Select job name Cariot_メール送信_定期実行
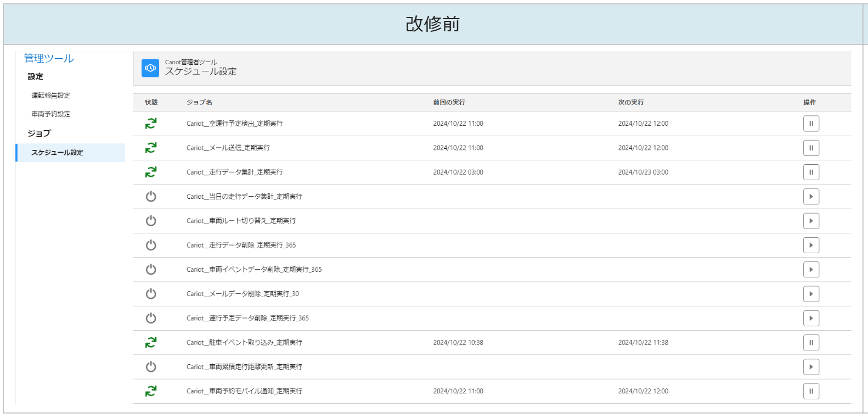 click(x=228, y=148)
